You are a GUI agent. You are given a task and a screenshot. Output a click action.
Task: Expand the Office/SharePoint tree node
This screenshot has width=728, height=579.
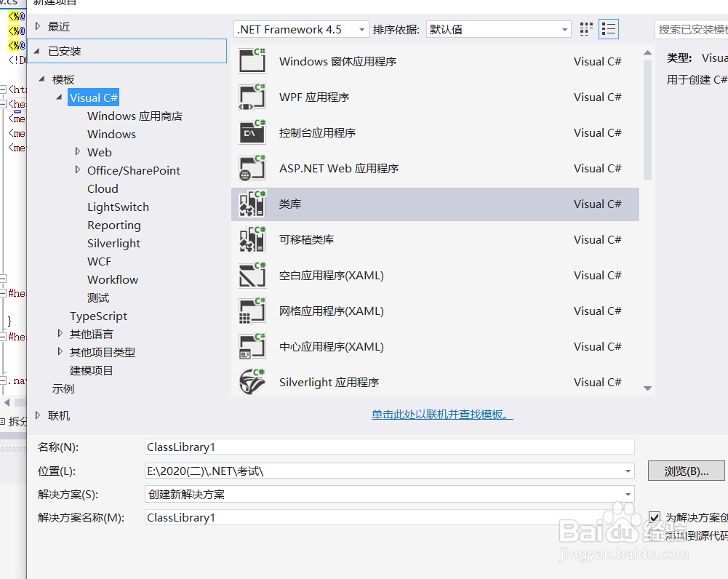(78, 169)
